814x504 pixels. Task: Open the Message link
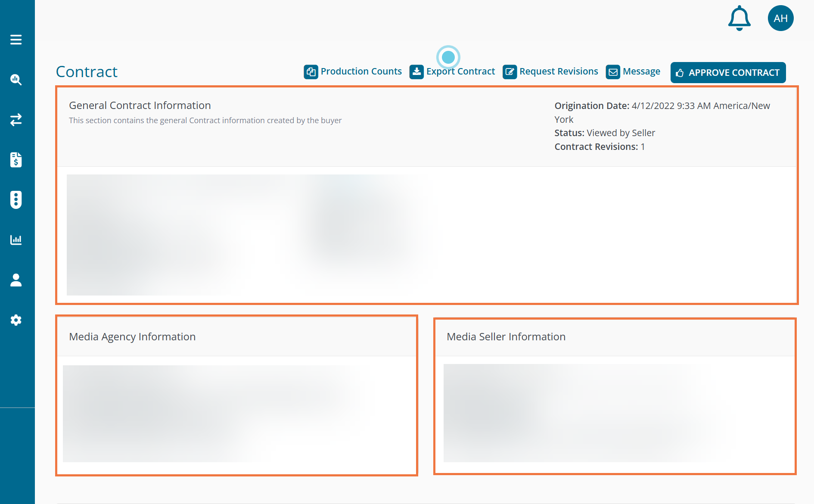pyautogui.click(x=641, y=72)
